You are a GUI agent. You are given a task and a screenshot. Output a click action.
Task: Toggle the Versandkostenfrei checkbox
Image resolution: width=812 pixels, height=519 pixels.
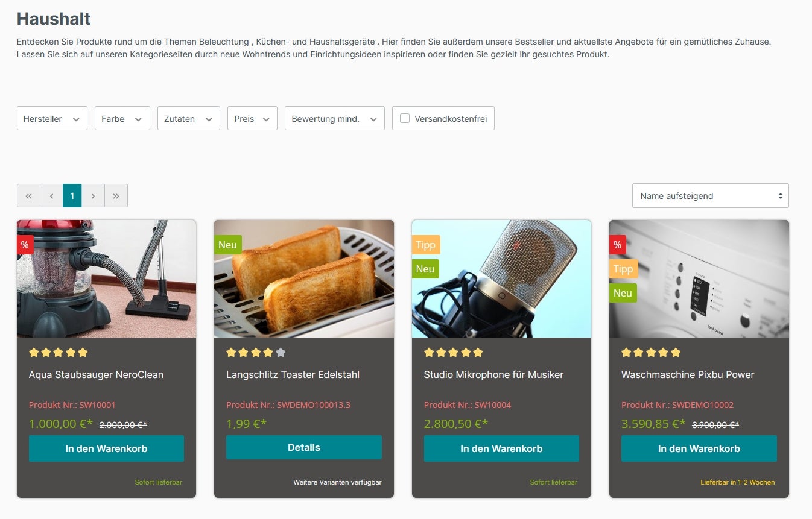click(x=405, y=119)
